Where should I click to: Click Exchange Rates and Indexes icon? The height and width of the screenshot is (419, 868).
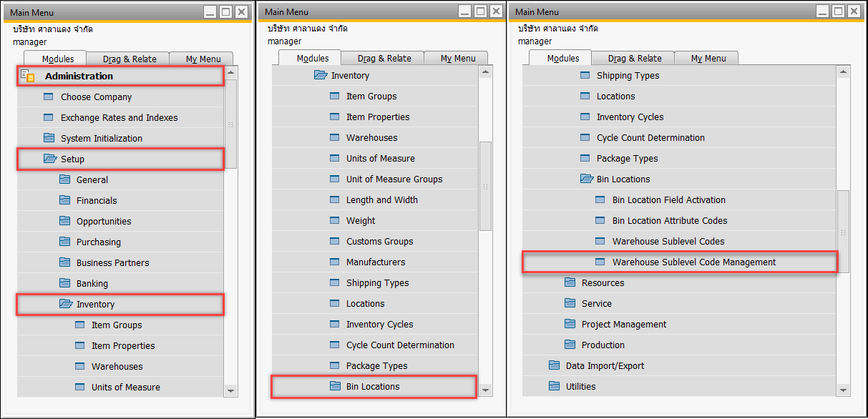[49, 117]
